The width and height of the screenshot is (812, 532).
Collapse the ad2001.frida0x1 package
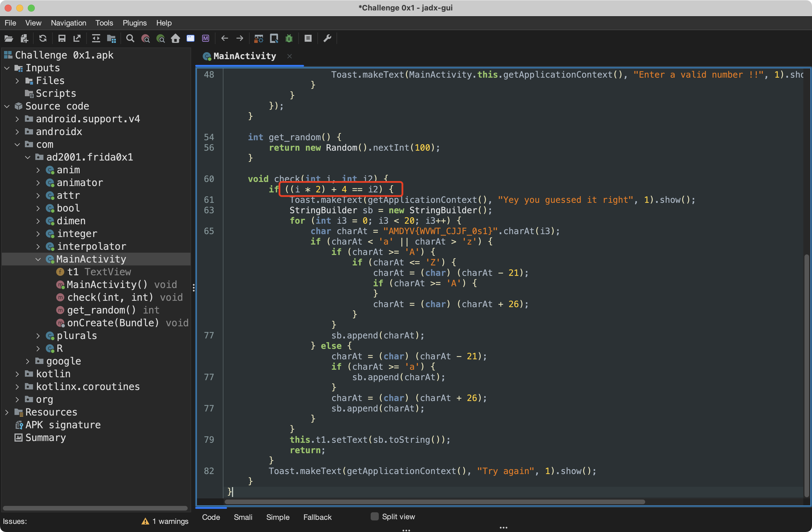(x=28, y=157)
